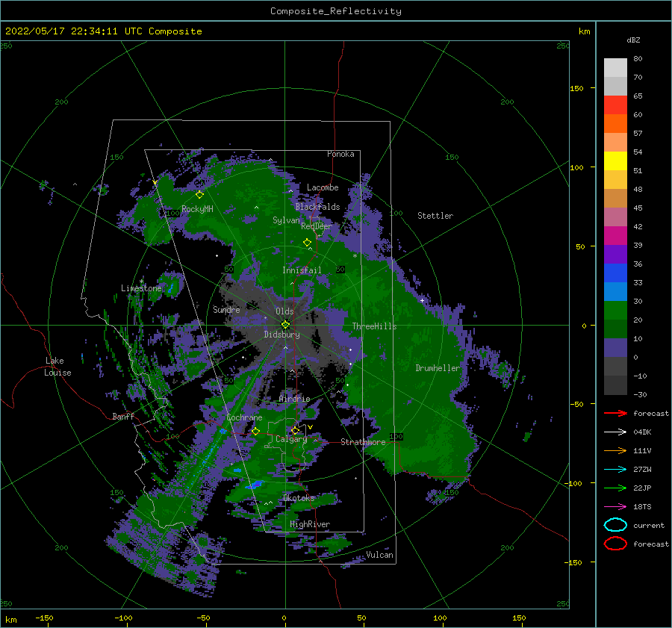Click the yellow diamond marker near Cochrane

coord(255,431)
